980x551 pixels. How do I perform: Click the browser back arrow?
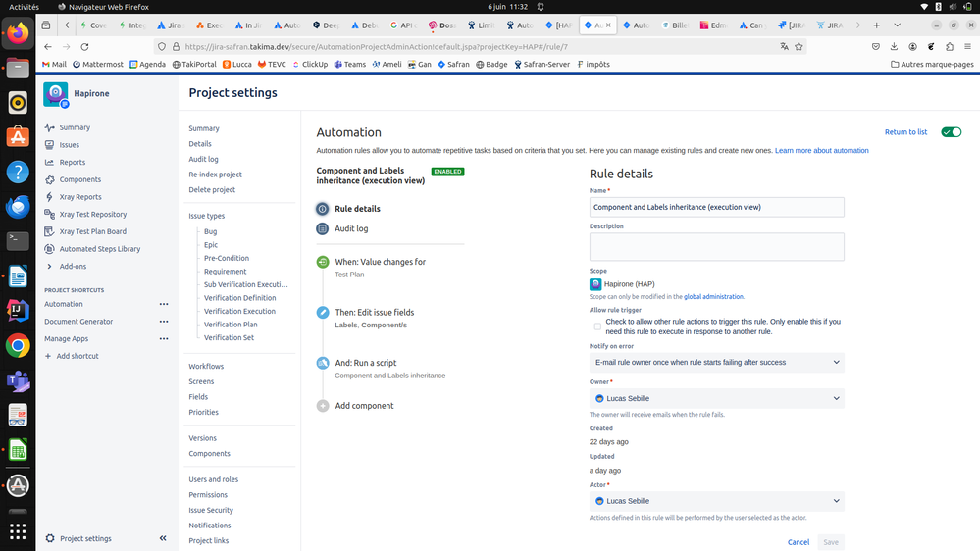point(48,47)
